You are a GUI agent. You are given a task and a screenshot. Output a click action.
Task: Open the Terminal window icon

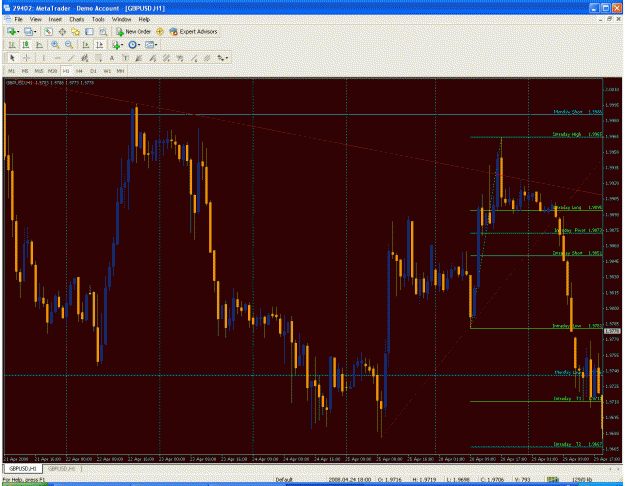pyautogui.click(x=89, y=31)
